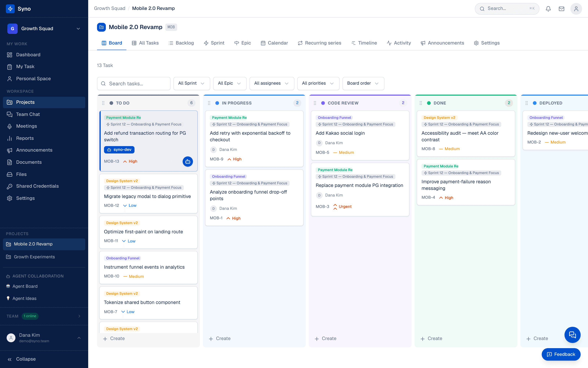The width and height of the screenshot is (588, 368).
Task: Open the Timeline tab
Action: click(364, 43)
